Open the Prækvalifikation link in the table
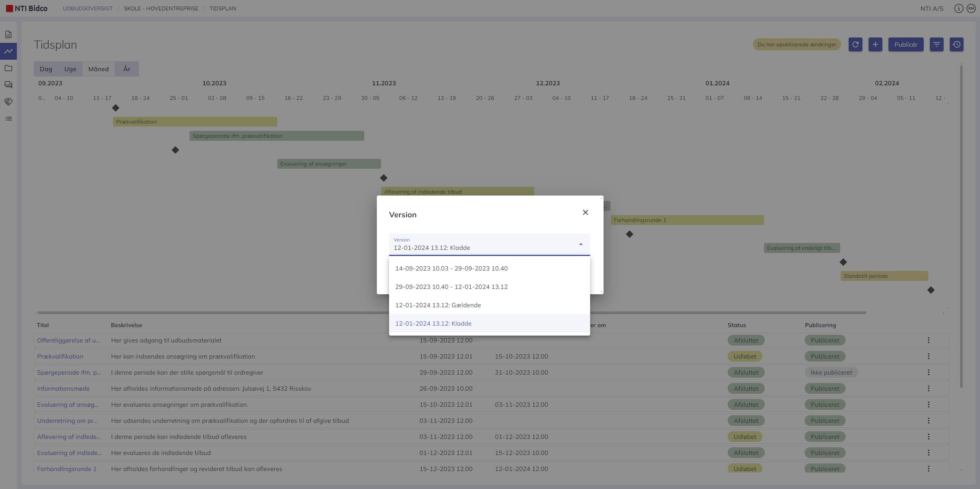Viewport: 980px width, 489px height. pyautogui.click(x=60, y=356)
